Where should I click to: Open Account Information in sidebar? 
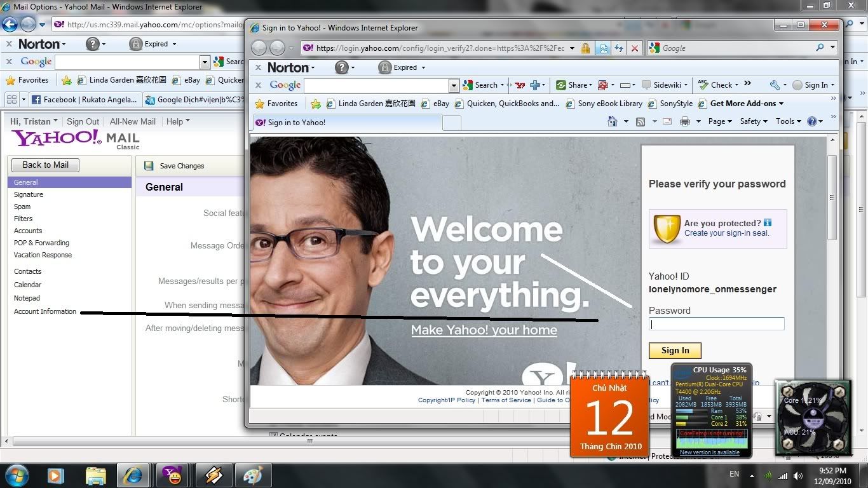click(45, 311)
